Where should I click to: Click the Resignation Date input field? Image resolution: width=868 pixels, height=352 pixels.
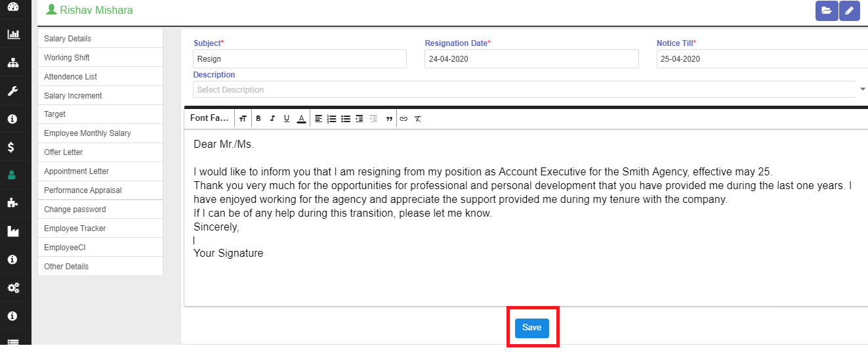[531, 59]
